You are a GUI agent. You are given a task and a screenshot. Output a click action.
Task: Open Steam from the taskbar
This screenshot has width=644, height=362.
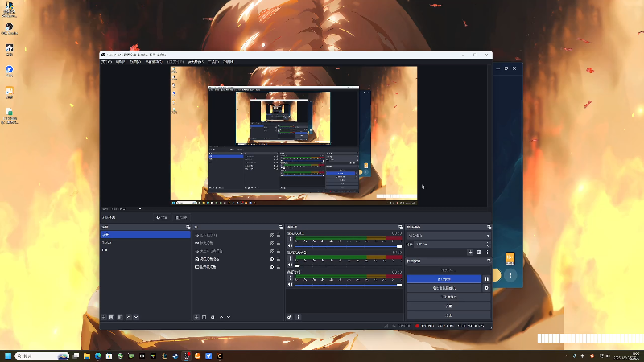[175, 356]
